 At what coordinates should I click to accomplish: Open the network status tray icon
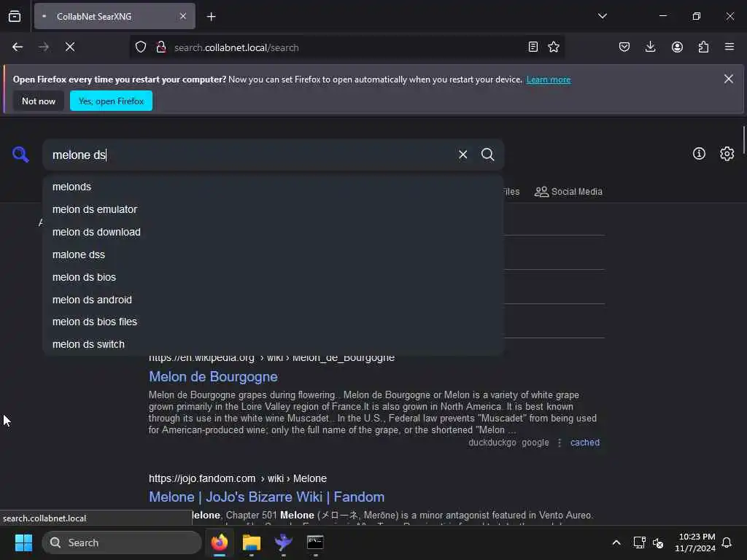click(639, 542)
